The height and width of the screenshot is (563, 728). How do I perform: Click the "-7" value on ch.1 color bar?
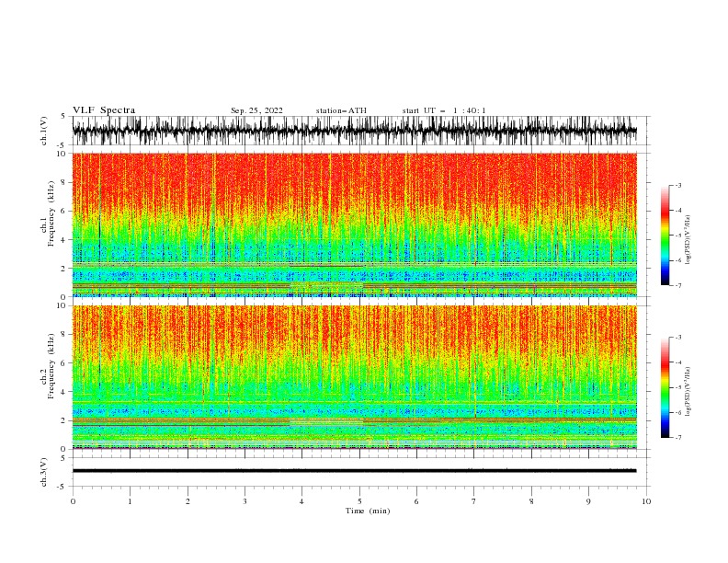678,285
